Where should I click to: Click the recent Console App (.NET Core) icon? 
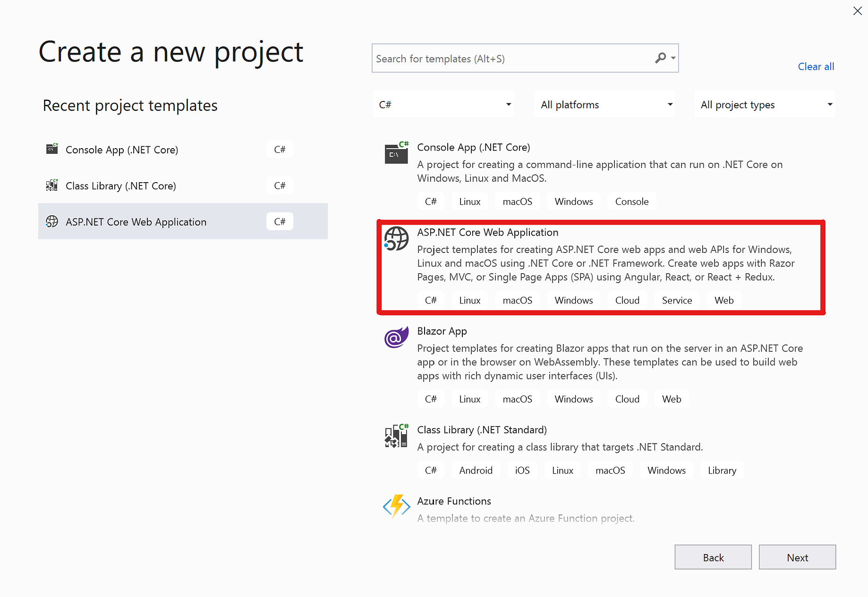pos(52,149)
